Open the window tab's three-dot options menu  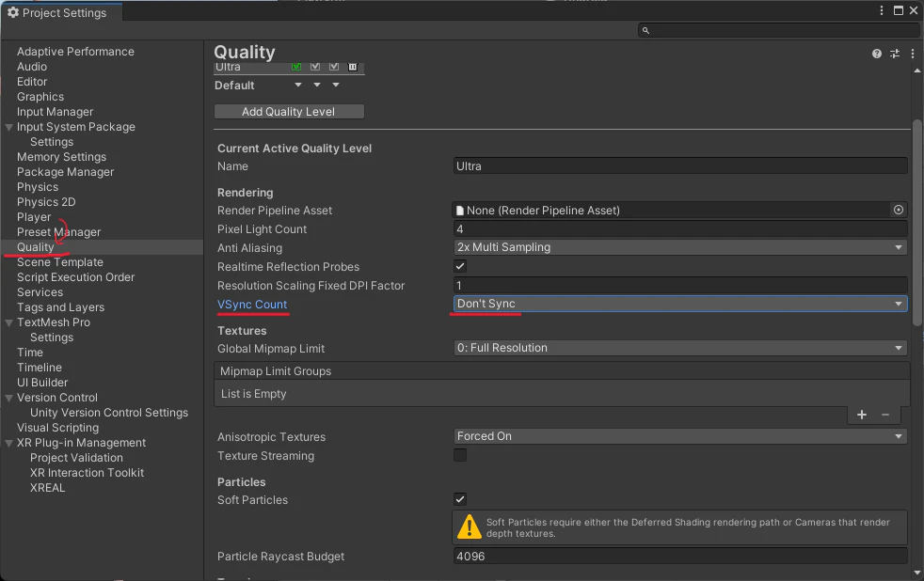click(x=882, y=10)
